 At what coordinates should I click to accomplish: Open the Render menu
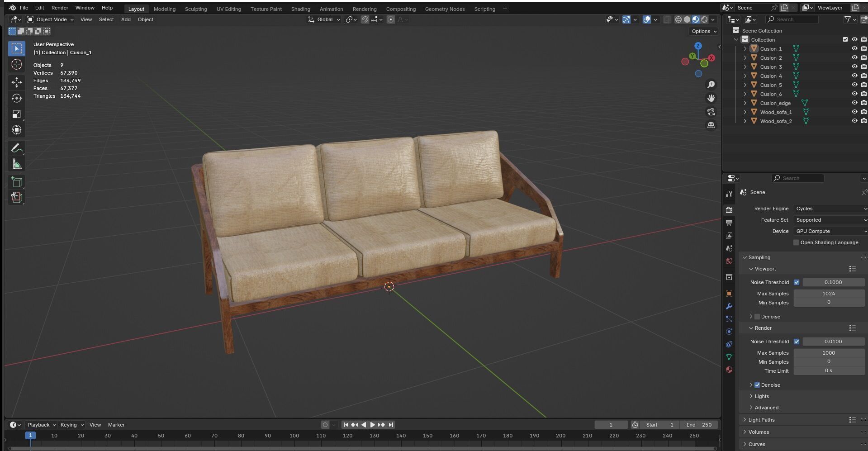[60, 8]
